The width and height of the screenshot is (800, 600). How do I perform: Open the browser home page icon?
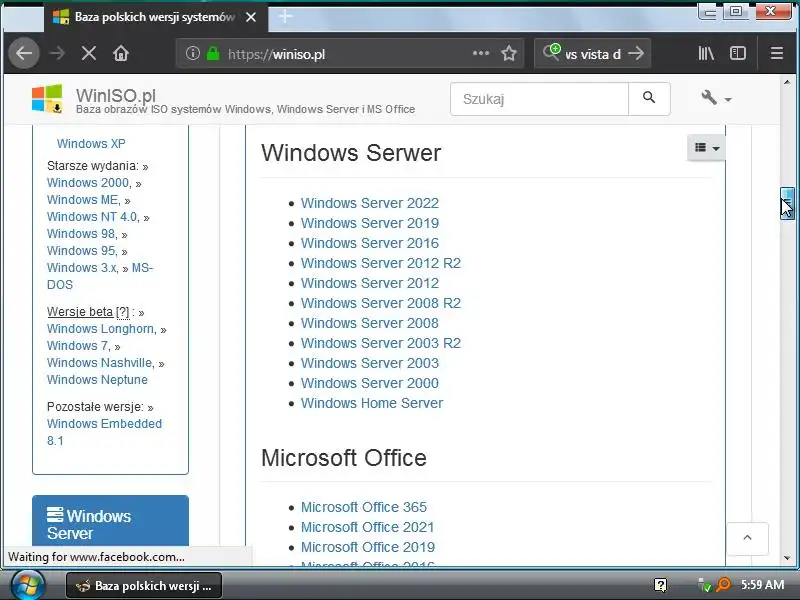pos(121,53)
